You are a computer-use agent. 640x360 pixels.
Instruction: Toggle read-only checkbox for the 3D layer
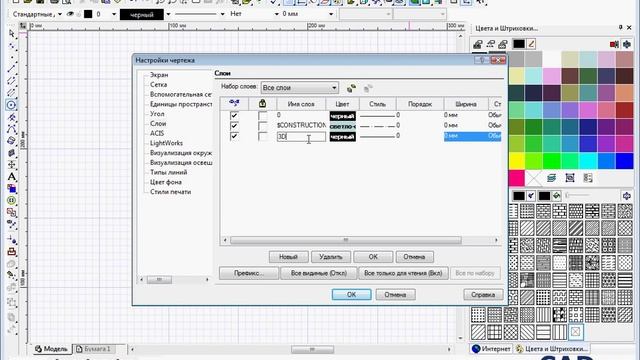click(262, 136)
